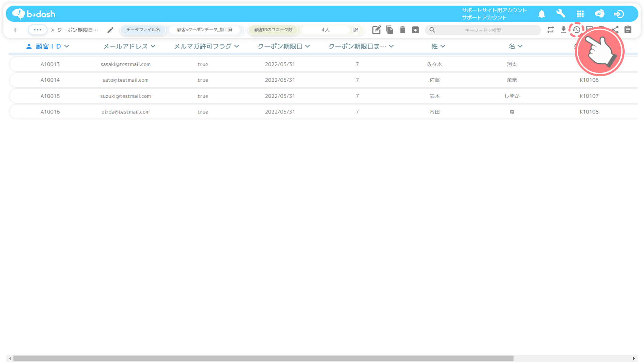Focus the keyword search field
This screenshot has height=362, width=644.
pyautogui.click(x=483, y=30)
